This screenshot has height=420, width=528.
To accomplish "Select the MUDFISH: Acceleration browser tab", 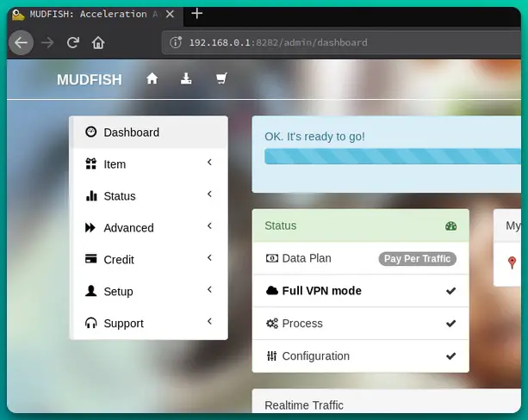I will (x=96, y=15).
